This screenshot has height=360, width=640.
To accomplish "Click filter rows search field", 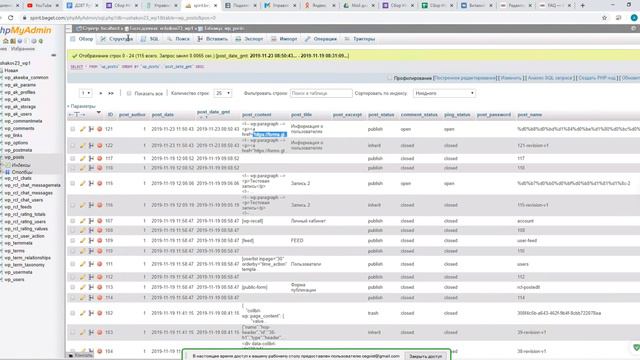I will coord(321,93).
